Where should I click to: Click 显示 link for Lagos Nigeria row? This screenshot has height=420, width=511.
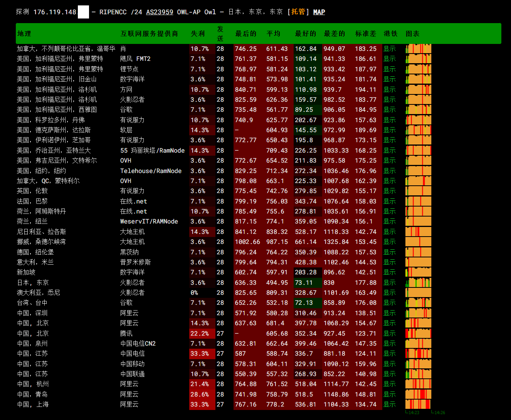[x=389, y=232]
